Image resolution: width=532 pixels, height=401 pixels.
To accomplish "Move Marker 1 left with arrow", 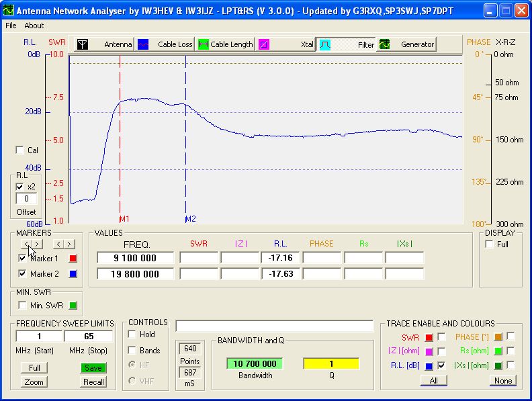I will point(26,244).
